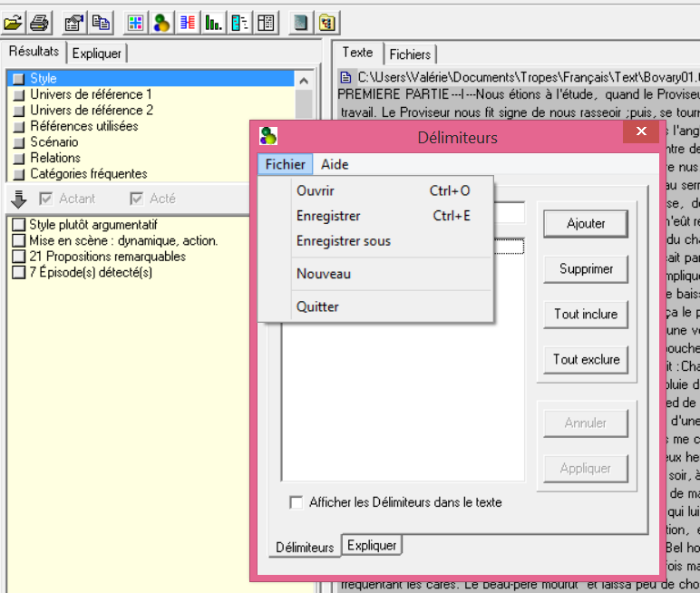Select Catégories fréquentes in the results list
700x593 pixels.
click(88, 173)
